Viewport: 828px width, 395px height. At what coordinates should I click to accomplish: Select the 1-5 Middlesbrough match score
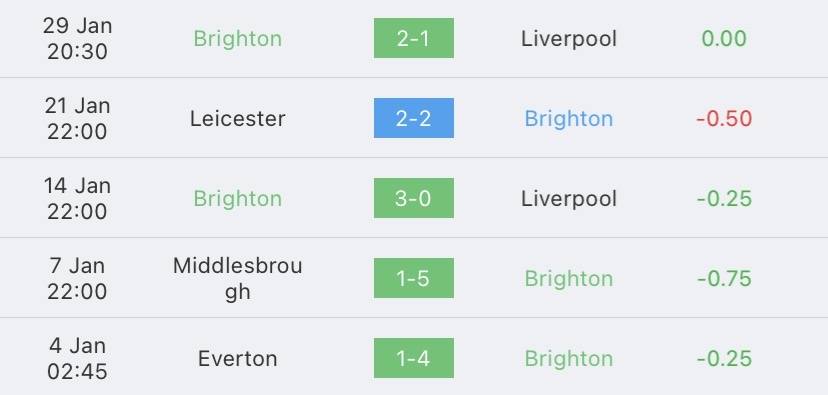click(x=413, y=278)
